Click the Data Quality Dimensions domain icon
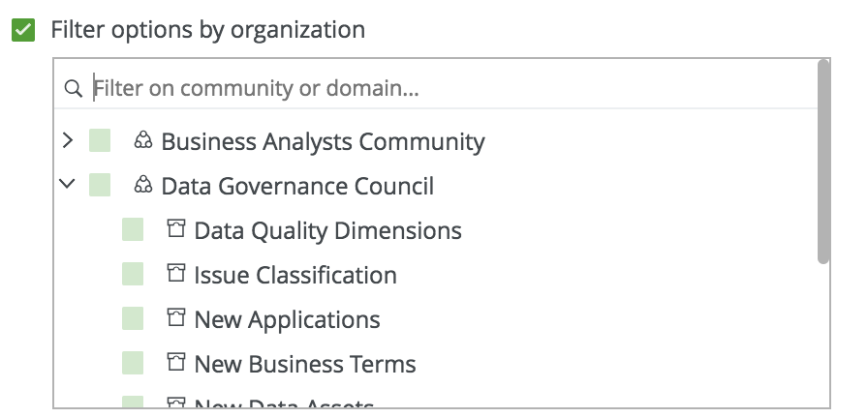 175,229
